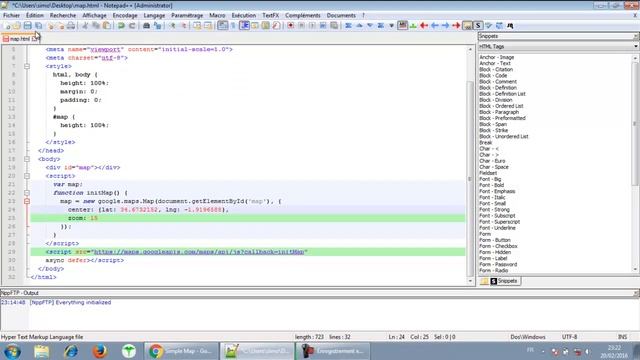640x360 pixels.
Task: Collapse function initMap fold marker
Action: [27, 193]
